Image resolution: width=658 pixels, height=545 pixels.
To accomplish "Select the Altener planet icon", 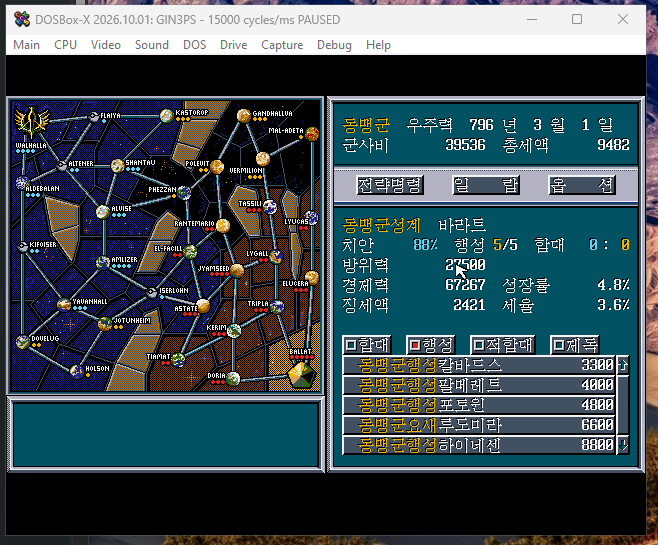I will [x=62, y=165].
